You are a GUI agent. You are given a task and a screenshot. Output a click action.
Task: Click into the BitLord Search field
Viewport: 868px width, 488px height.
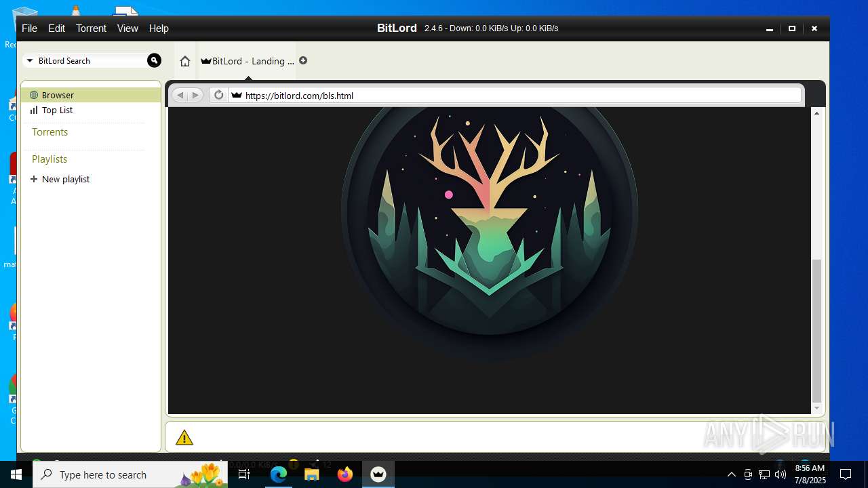click(x=92, y=61)
